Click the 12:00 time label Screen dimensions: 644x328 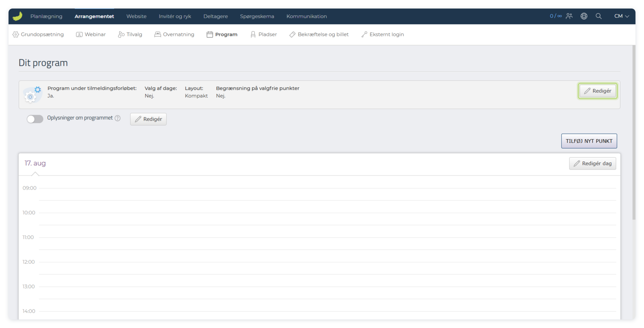click(x=28, y=262)
